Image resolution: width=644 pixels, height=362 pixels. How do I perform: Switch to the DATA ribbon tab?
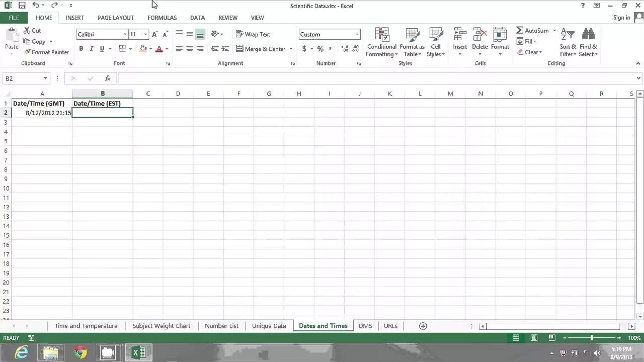pos(197,18)
